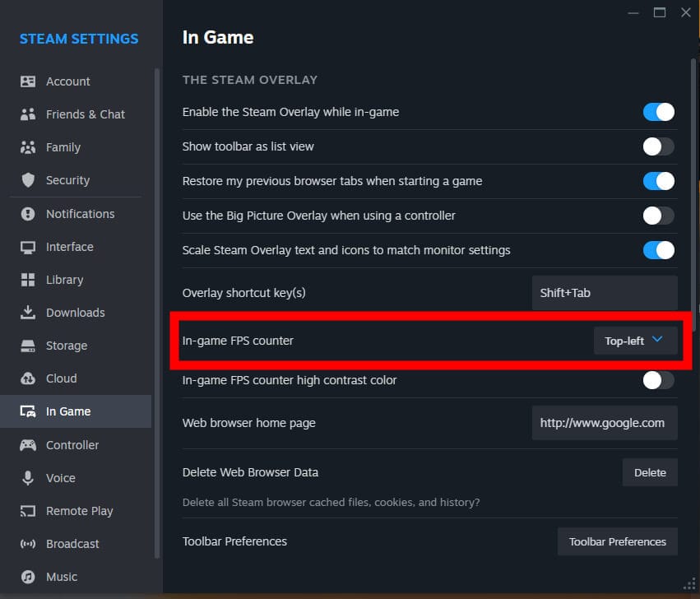700x599 pixels.
Task: Click the Remote Play cast icon
Action: point(28,511)
